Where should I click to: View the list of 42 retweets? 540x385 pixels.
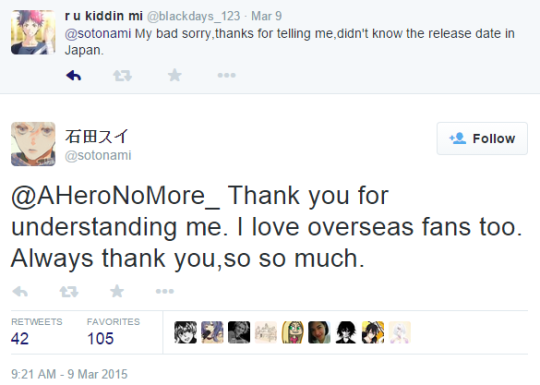point(37,332)
